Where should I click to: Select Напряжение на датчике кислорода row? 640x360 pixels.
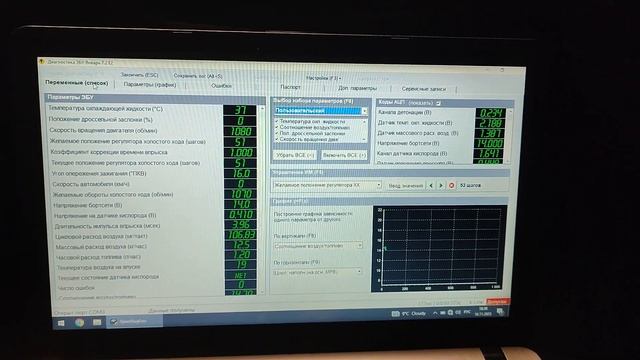[x=156, y=215]
